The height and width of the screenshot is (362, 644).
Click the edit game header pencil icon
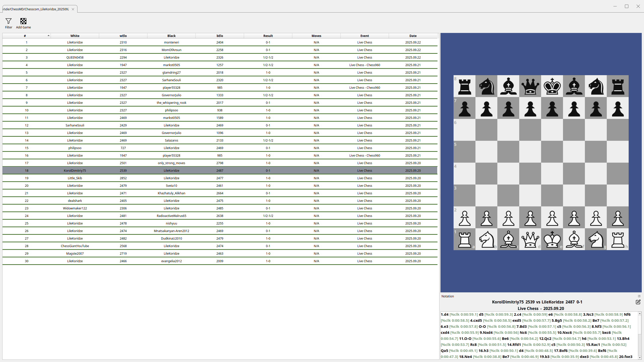(x=638, y=302)
